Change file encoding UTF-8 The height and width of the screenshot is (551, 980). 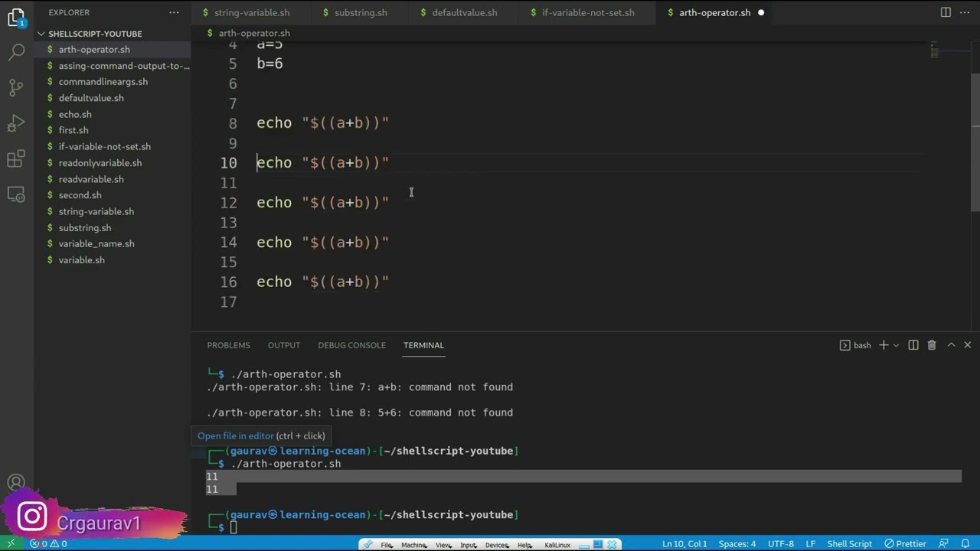780,543
